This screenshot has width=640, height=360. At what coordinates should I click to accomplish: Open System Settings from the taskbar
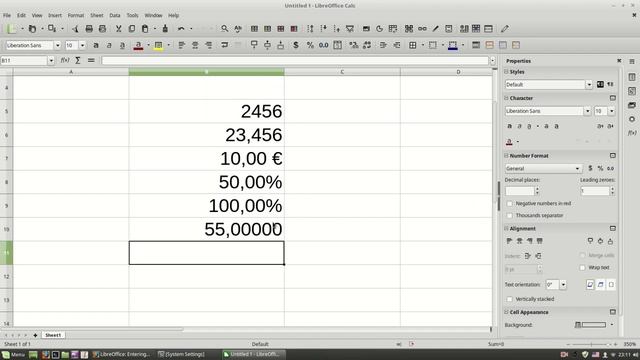click(x=181, y=354)
